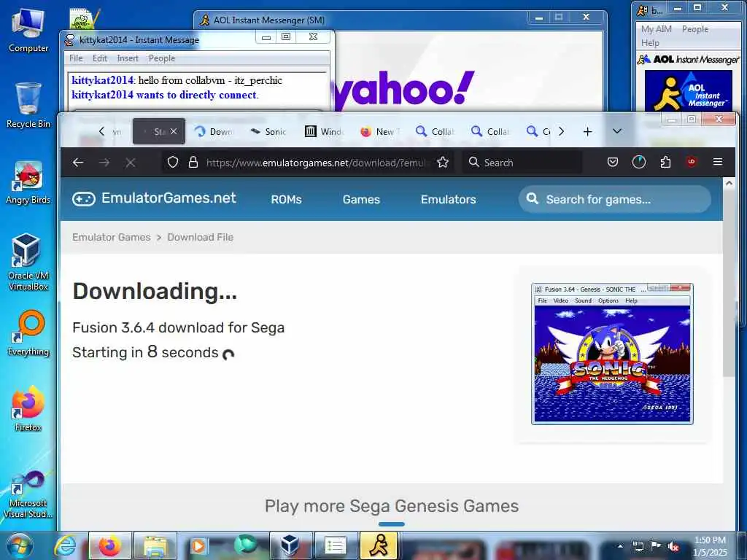Open Windows Media Player on taskbar
Viewport: 747px width, 560px height.
click(198, 545)
